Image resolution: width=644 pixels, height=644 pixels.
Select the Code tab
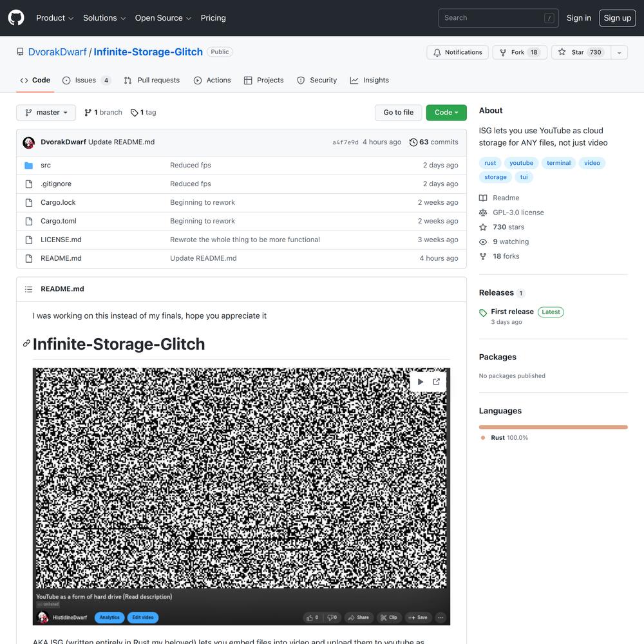click(x=35, y=80)
